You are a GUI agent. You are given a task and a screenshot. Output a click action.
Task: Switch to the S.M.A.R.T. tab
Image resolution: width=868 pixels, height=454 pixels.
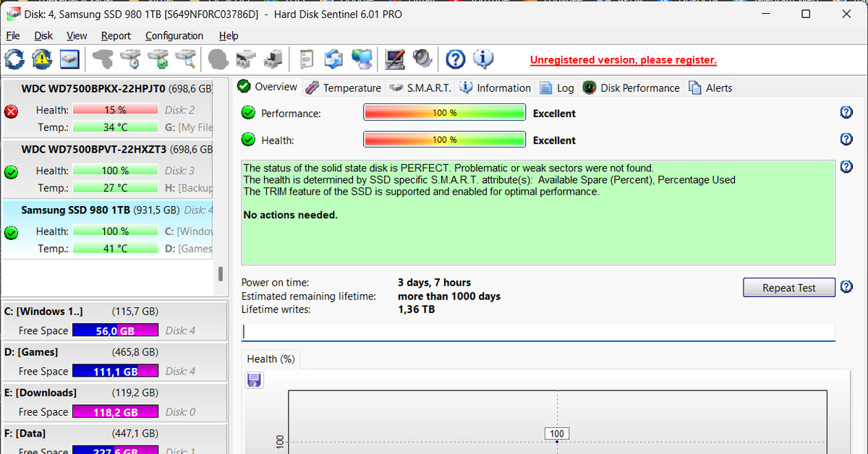(x=420, y=87)
